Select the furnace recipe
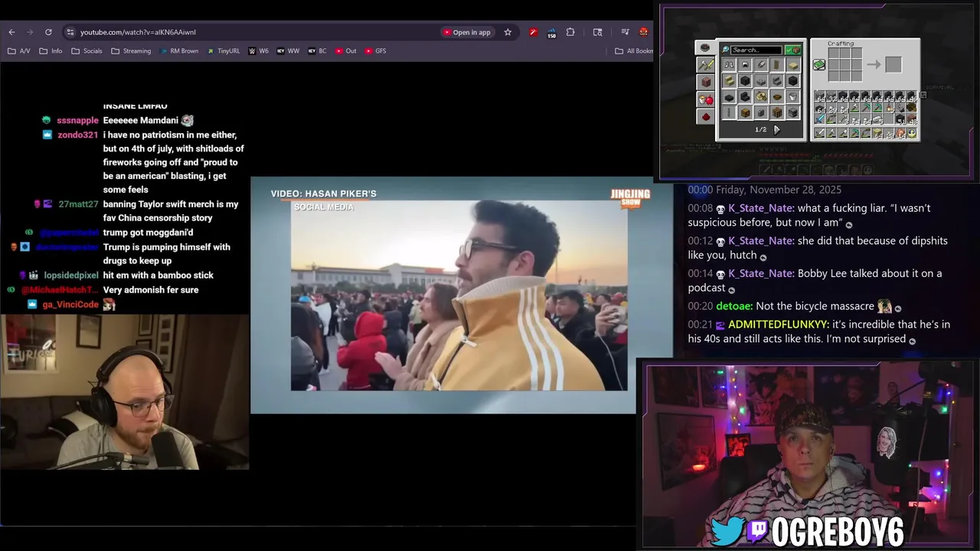The width and height of the screenshot is (980, 551). (792, 112)
